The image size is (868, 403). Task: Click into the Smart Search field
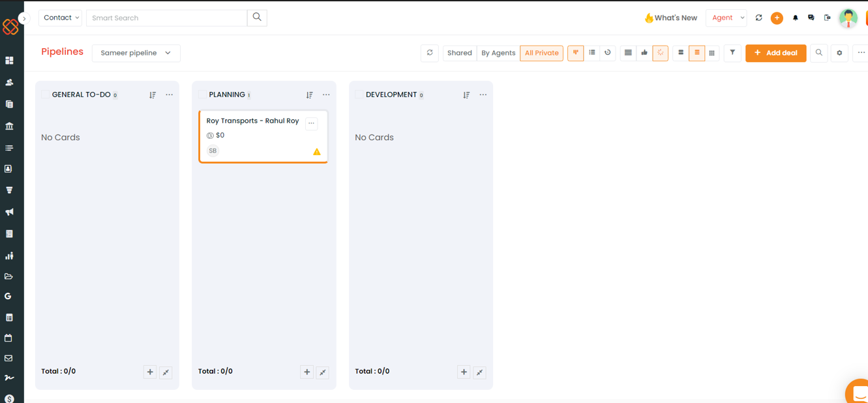(x=167, y=18)
